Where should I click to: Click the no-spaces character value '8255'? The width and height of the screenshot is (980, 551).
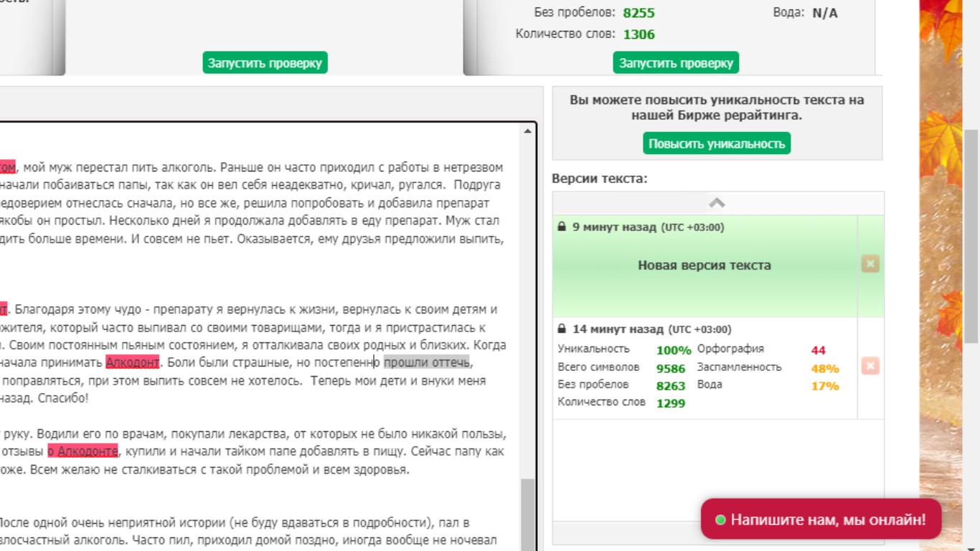pos(639,13)
